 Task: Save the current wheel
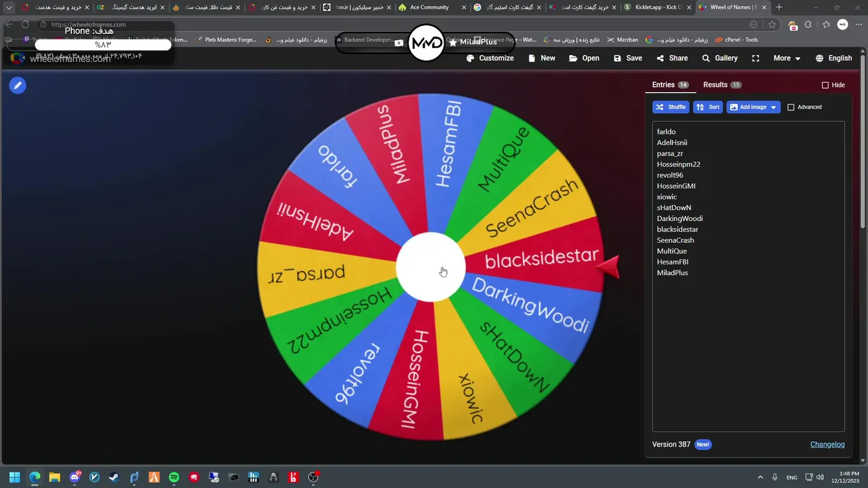click(628, 58)
